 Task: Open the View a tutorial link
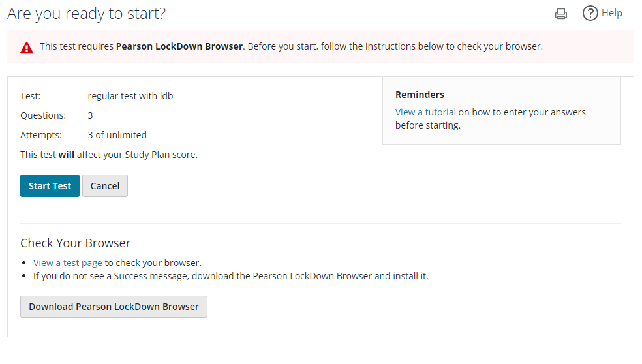[425, 112]
